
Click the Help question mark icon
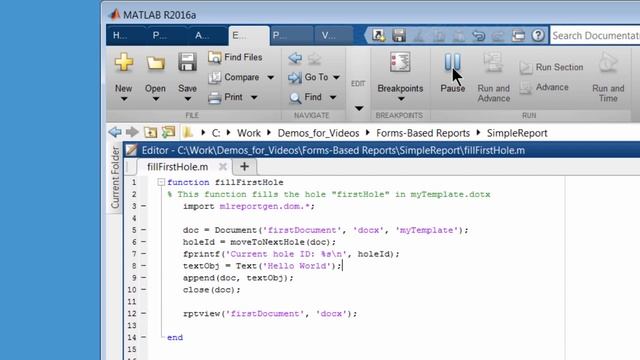click(x=538, y=36)
